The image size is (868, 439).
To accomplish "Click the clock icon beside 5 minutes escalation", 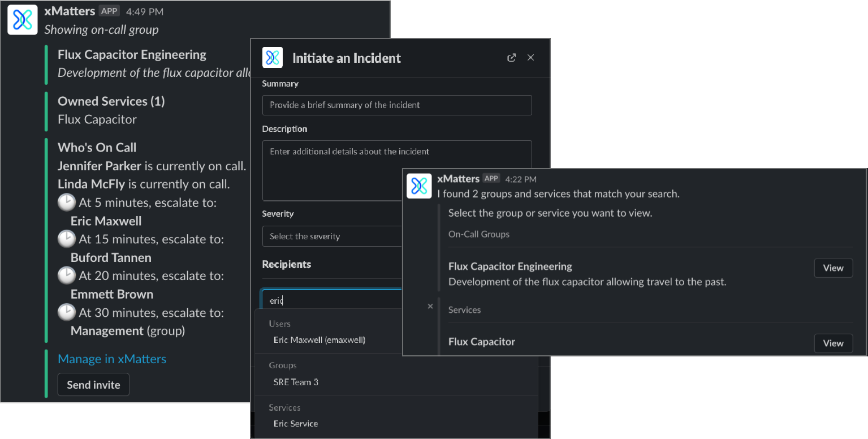I will 67,203.
